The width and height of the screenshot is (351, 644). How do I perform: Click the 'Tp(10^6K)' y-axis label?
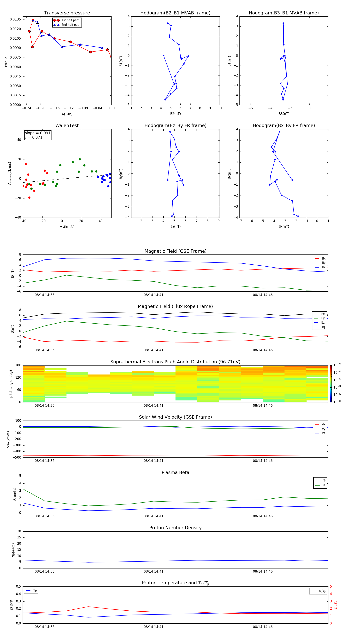[x=11, y=605]
